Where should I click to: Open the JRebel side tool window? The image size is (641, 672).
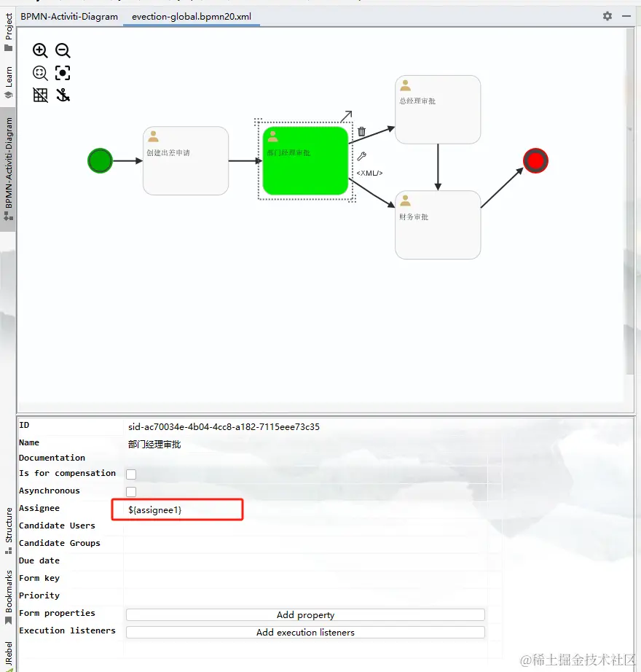pyautogui.click(x=8, y=656)
